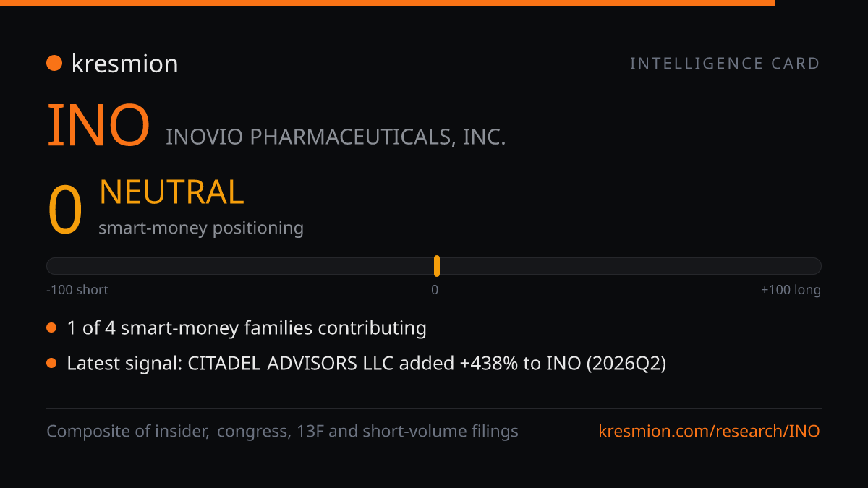Click the left end of the positioning bar
The width and height of the screenshot is (868, 488).
pyautogui.click(x=52, y=266)
